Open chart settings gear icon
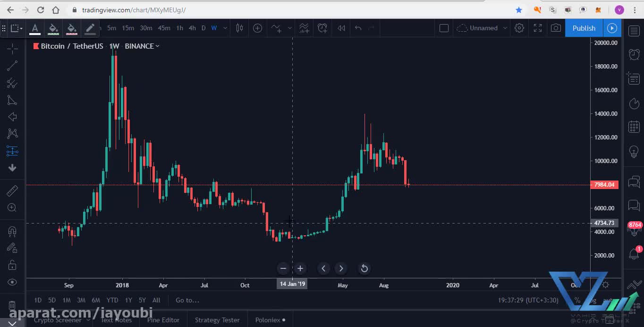Screen dimensions: 644x327 pos(519,28)
